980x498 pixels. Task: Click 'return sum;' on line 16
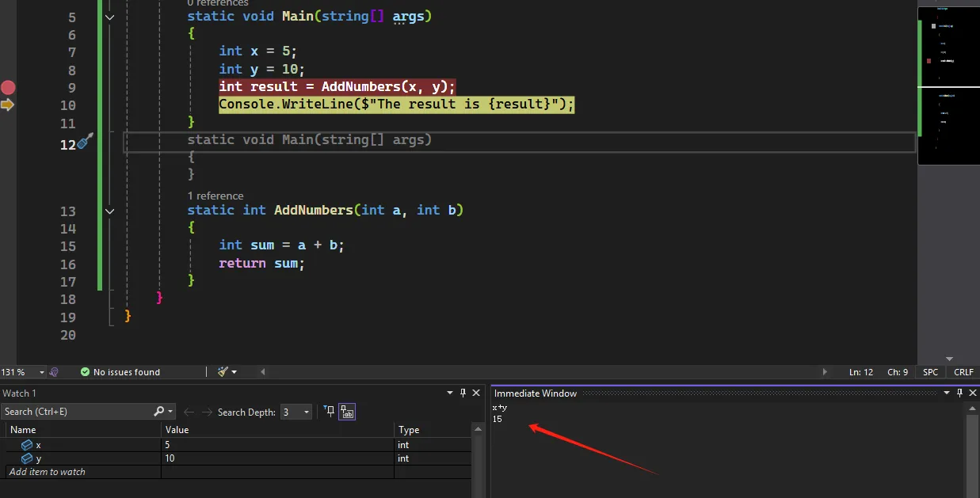(262, 264)
